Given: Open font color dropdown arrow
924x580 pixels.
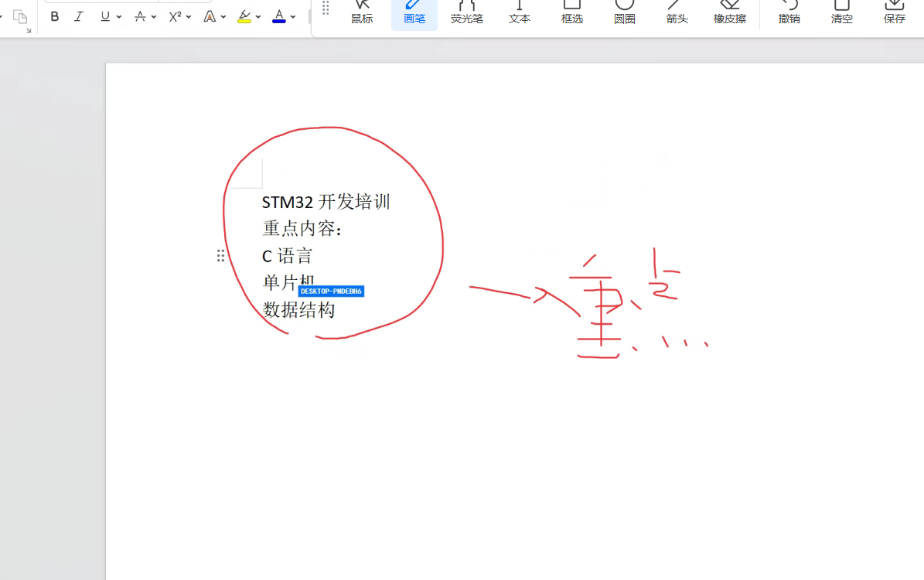Looking at the screenshot, I should tap(293, 17).
